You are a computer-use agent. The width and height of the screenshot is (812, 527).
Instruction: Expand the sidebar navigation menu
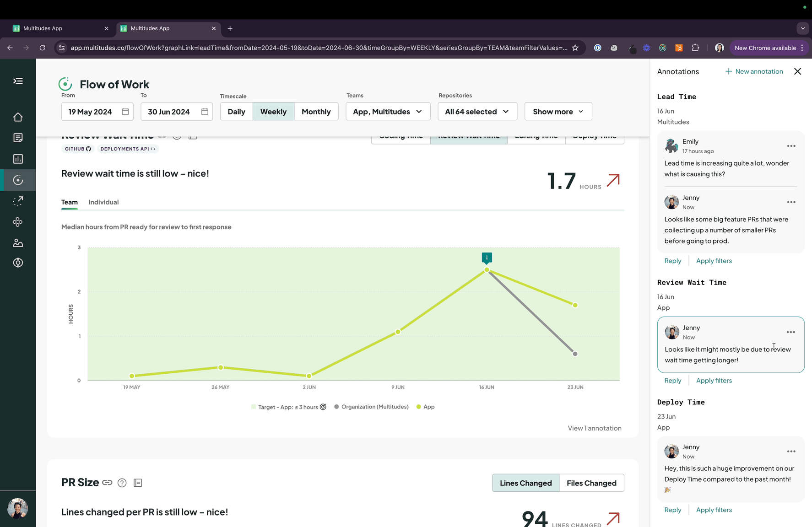[x=18, y=81]
